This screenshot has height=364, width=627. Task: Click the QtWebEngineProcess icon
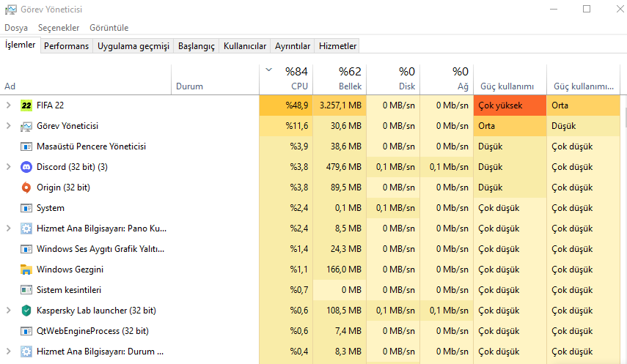(26, 331)
